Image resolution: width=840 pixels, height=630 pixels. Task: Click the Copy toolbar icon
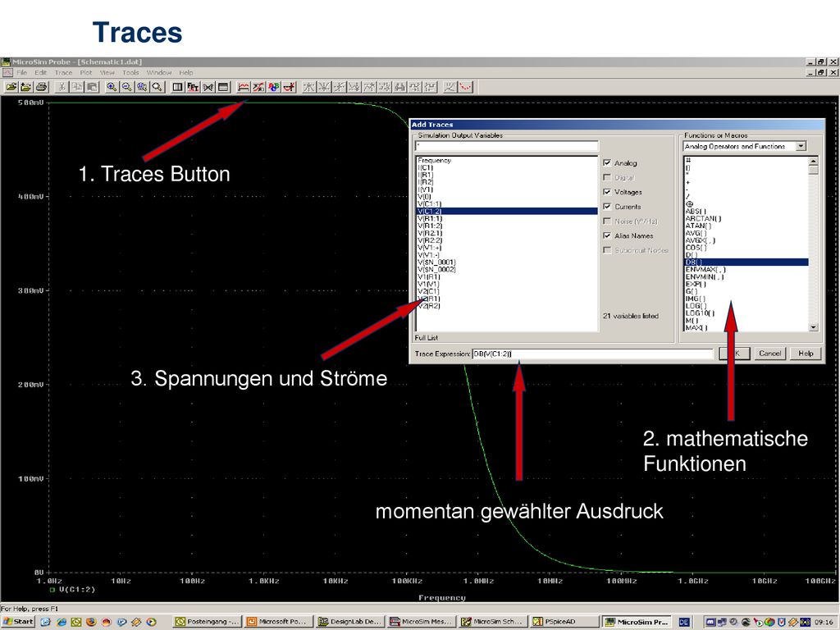[77, 87]
